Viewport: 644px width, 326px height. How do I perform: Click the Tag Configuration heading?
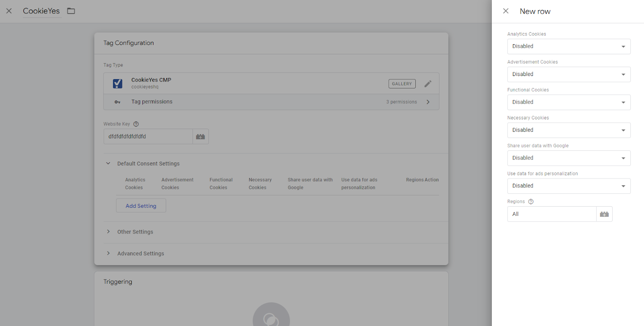pyautogui.click(x=128, y=43)
